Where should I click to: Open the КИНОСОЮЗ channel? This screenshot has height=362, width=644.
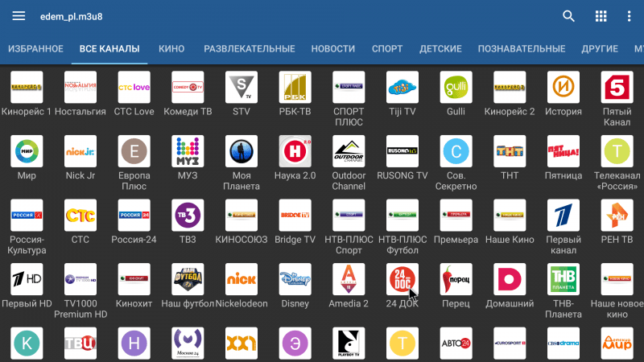point(242,215)
